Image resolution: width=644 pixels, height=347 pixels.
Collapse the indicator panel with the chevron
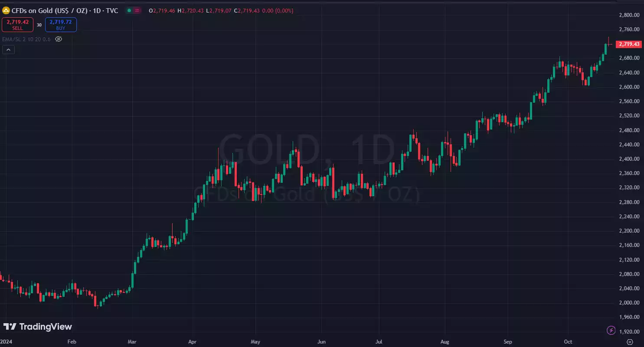8,49
